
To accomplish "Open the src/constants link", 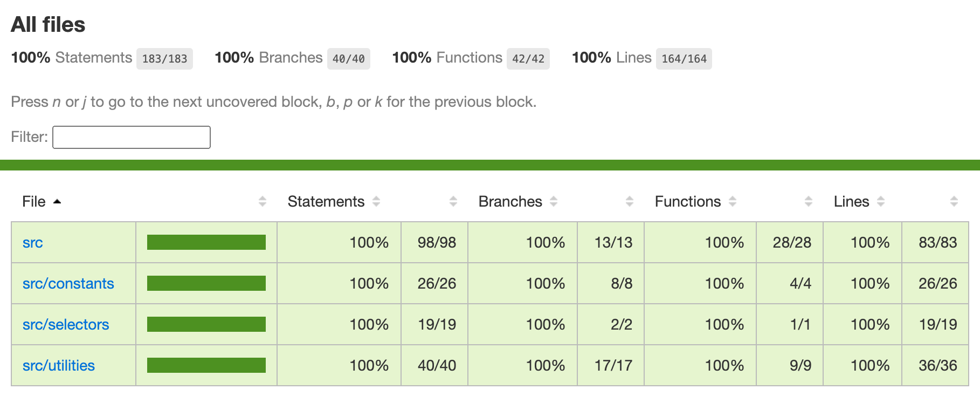I will (68, 284).
